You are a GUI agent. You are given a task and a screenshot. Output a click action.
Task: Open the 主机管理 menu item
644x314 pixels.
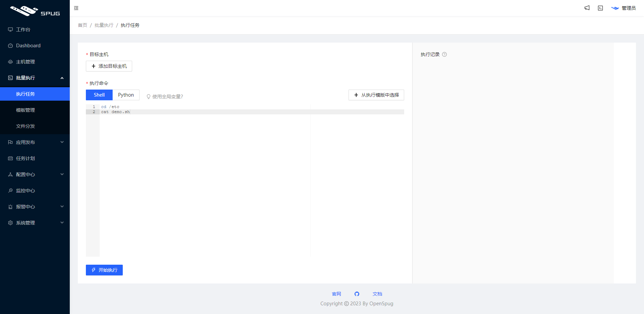point(35,62)
